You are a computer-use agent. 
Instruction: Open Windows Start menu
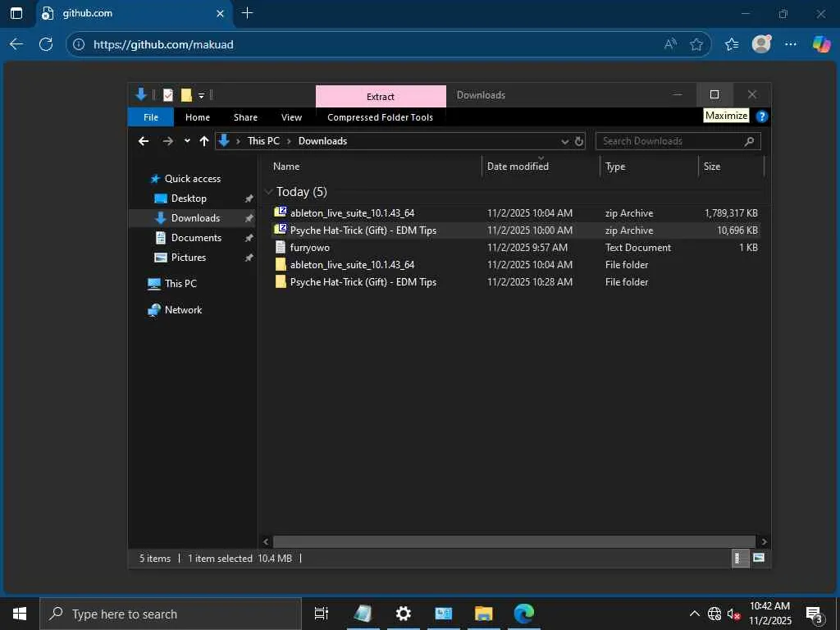20,614
